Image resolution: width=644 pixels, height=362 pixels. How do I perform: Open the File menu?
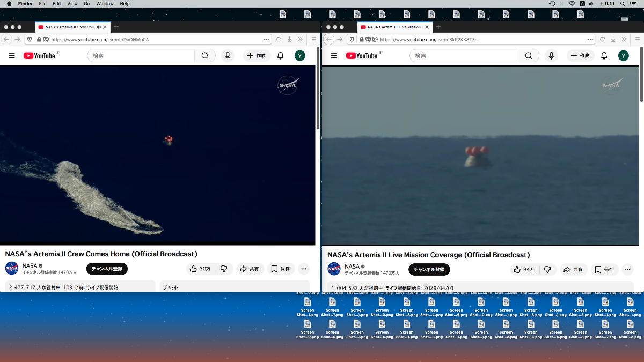point(42,4)
